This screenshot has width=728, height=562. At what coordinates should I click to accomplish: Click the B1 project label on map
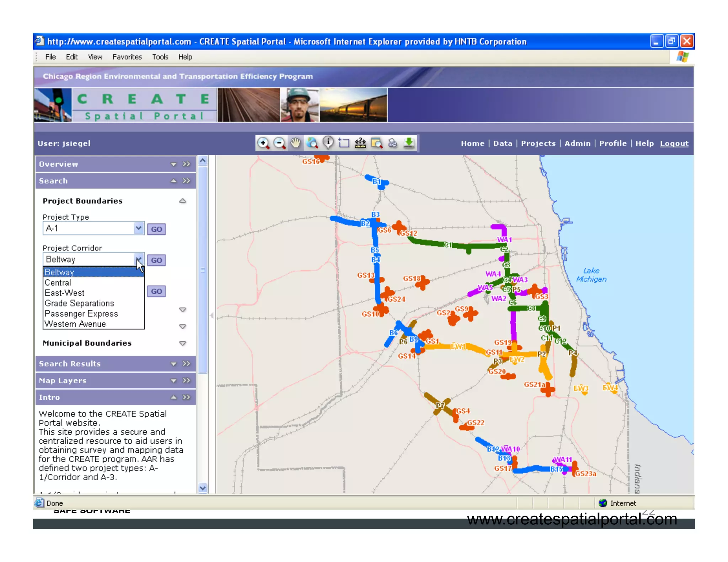(x=377, y=182)
